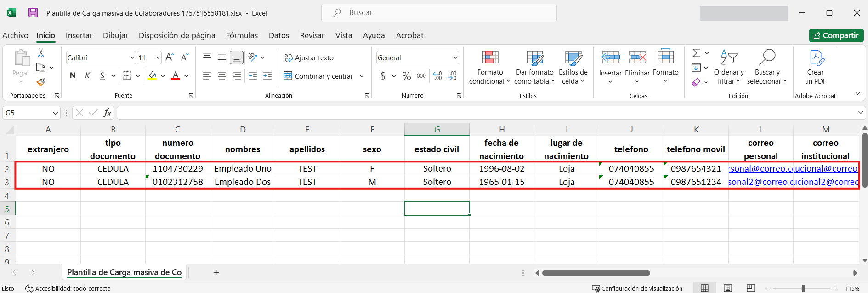The width and height of the screenshot is (868, 293).
Task: Click the insert function fx icon
Action: coord(108,113)
